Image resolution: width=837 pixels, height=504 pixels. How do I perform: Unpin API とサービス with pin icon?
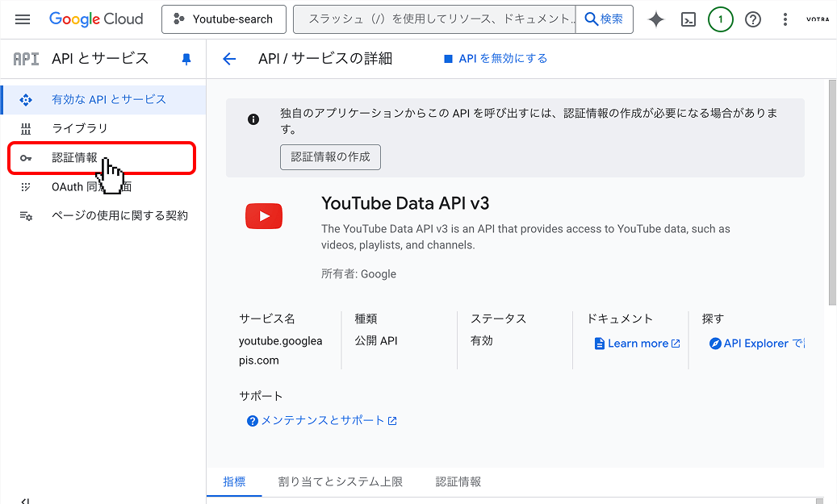tap(186, 59)
